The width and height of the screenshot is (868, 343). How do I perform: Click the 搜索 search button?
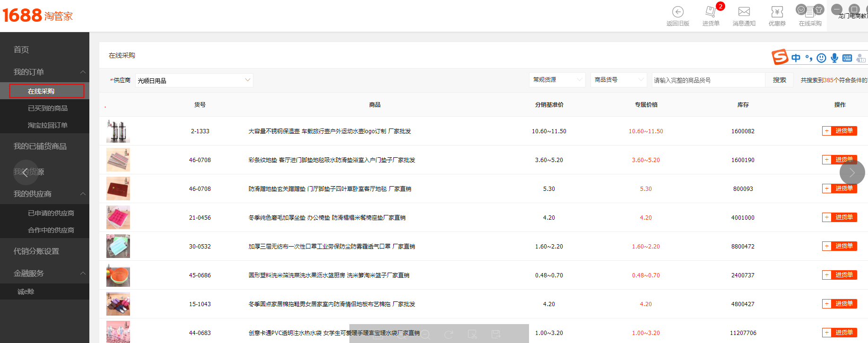[780, 80]
